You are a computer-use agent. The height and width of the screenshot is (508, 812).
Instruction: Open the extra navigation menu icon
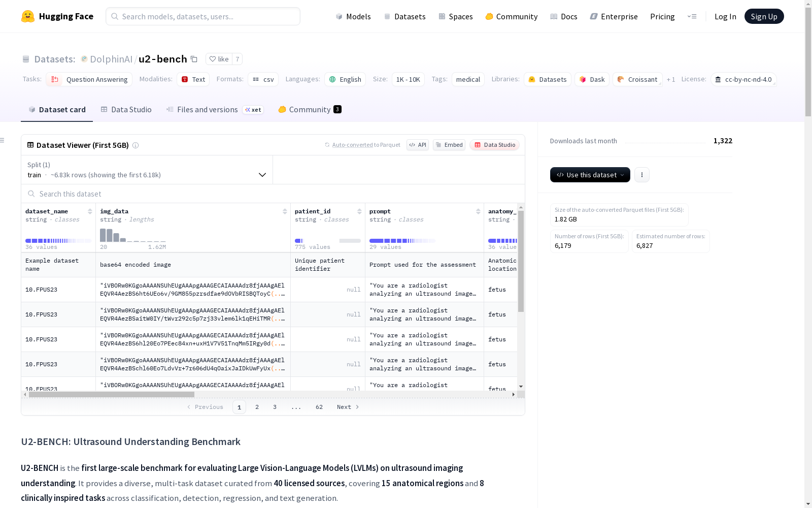[x=692, y=16]
